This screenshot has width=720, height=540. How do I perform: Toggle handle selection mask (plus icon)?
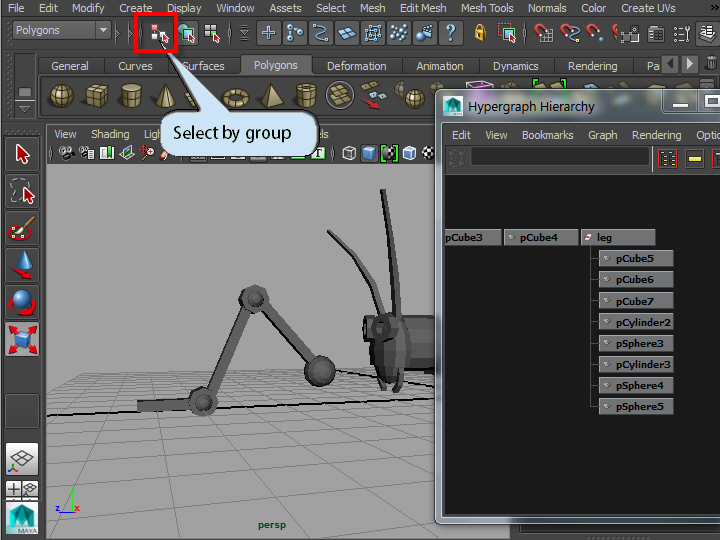click(269, 33)
